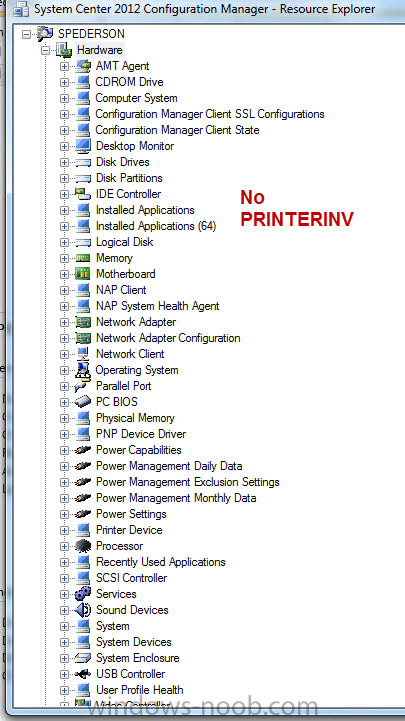Collapse the Hardware node
405x721 pixels.
pyautogui.click(x=45, y=50)
